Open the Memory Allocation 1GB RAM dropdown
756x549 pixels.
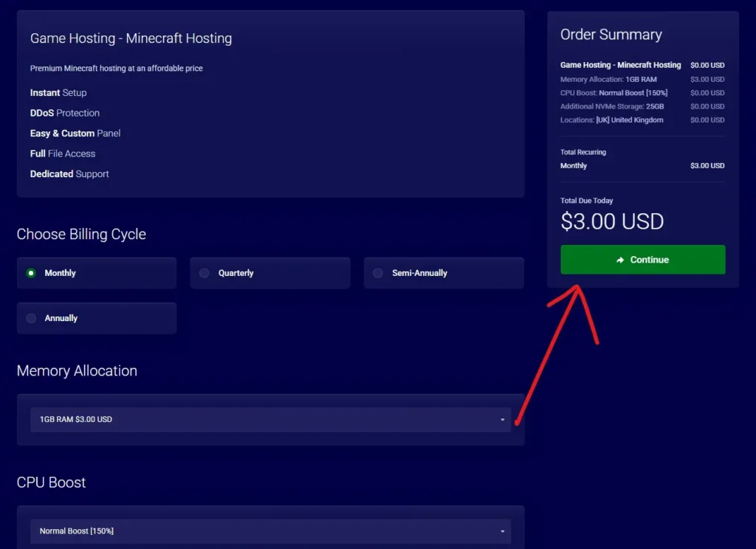tap(270, 419)
